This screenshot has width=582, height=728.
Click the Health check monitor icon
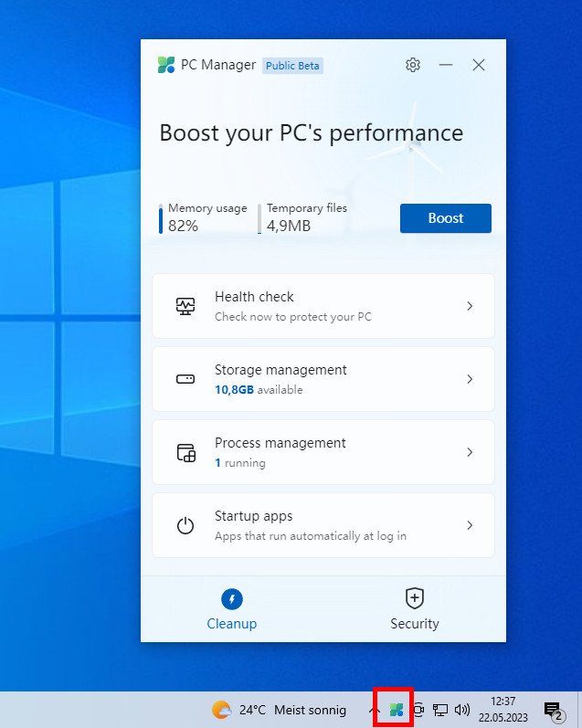tap(185, 306)
